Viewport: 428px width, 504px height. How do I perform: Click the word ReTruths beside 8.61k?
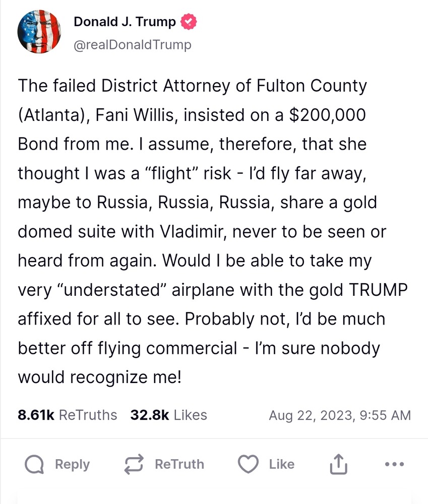88,415
